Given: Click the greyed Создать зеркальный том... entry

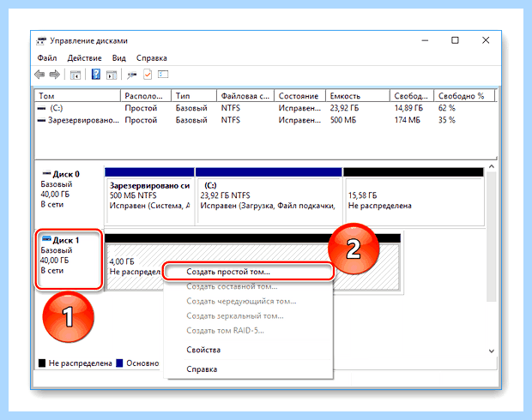Looking at the screenshot, I should (x=248, y=316).
